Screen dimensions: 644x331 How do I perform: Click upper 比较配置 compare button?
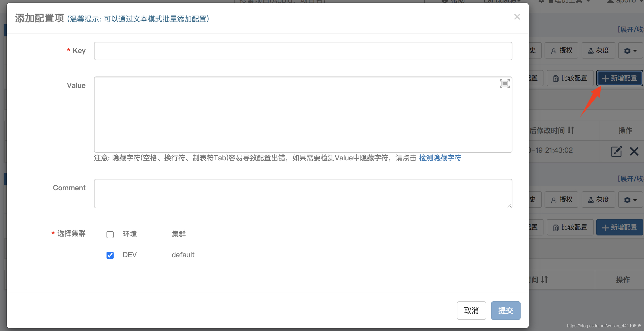pyautogui.click(x=570, y=78)
